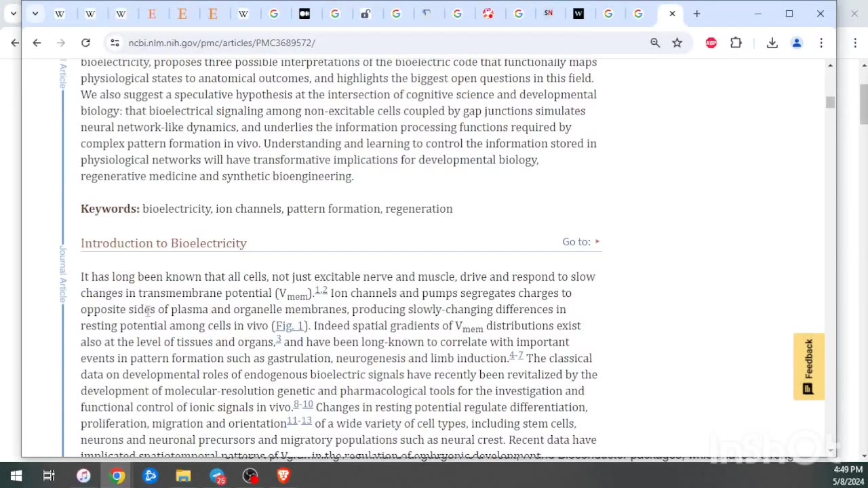868x488 pixels.
Task: Click back arrow of the background browser window
Action: (x=15, y=43)
